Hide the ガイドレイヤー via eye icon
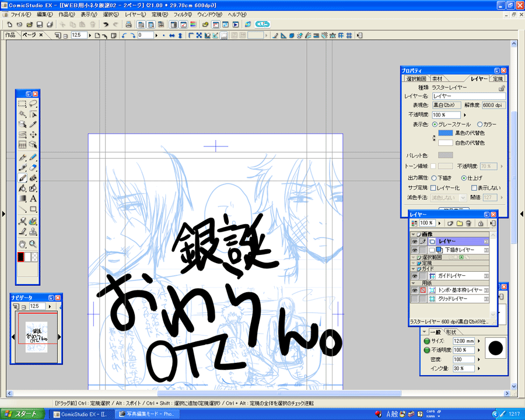525x420 pixels. 415,276
